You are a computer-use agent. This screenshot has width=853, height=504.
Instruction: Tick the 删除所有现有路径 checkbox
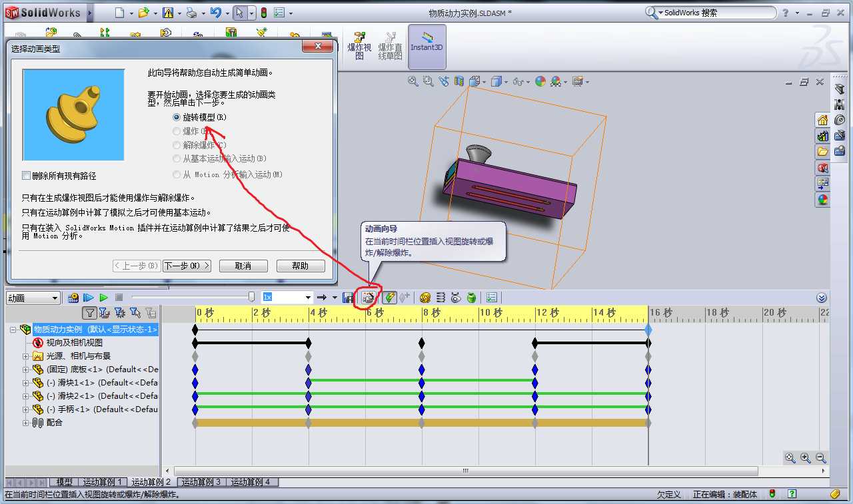27,176
